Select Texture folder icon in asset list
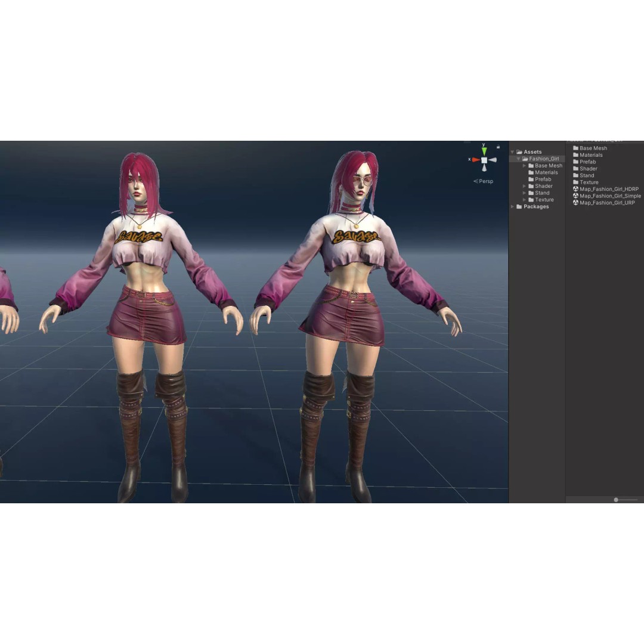The width and height of the screenshot is (644, 644). 576,182
